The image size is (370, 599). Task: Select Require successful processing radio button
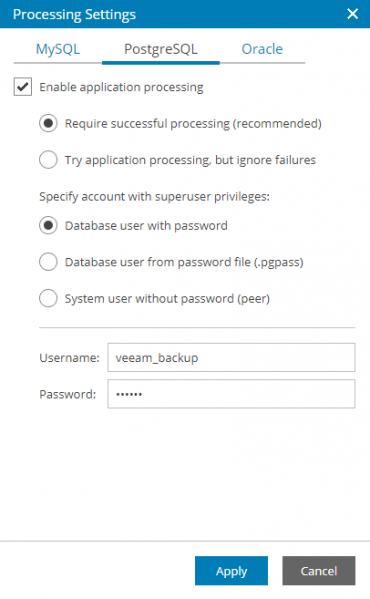pyautogui.click(x=48, y=123)
